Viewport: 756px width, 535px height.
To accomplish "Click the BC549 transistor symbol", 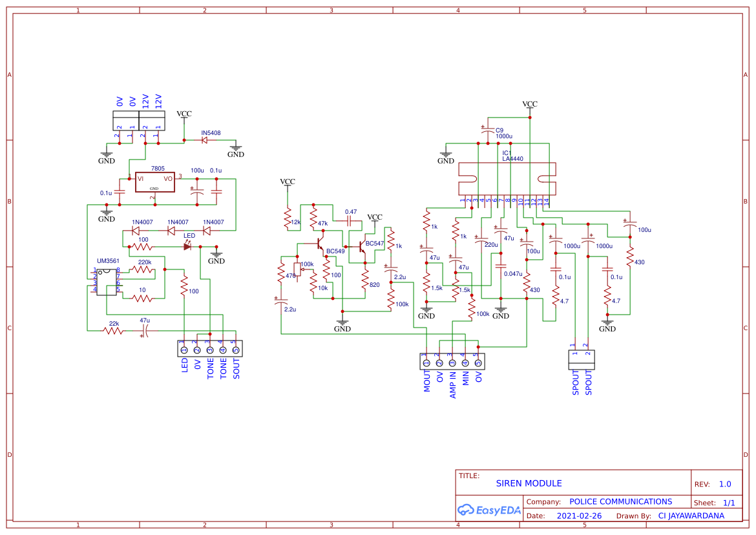I will tap(321, 244).
